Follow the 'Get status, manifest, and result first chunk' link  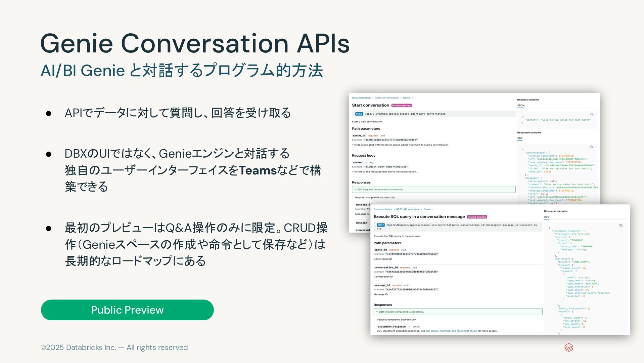451,331
